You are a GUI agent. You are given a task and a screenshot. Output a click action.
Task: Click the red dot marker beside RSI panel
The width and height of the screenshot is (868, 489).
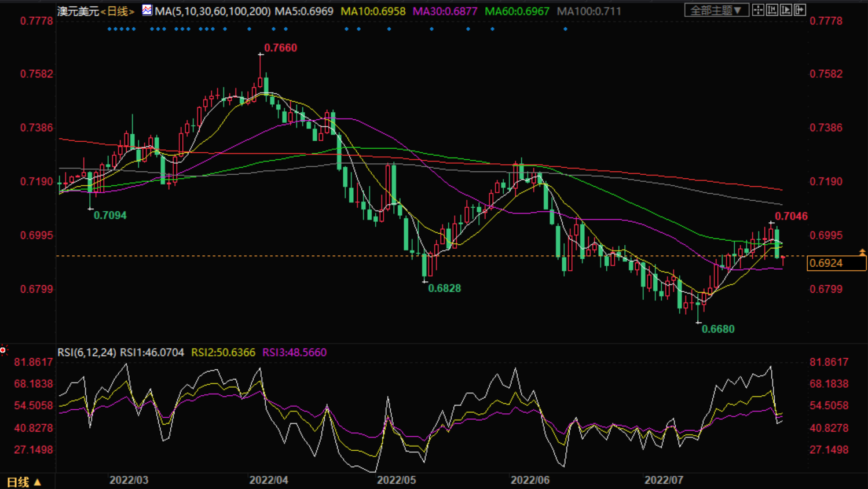coord(3,350)
